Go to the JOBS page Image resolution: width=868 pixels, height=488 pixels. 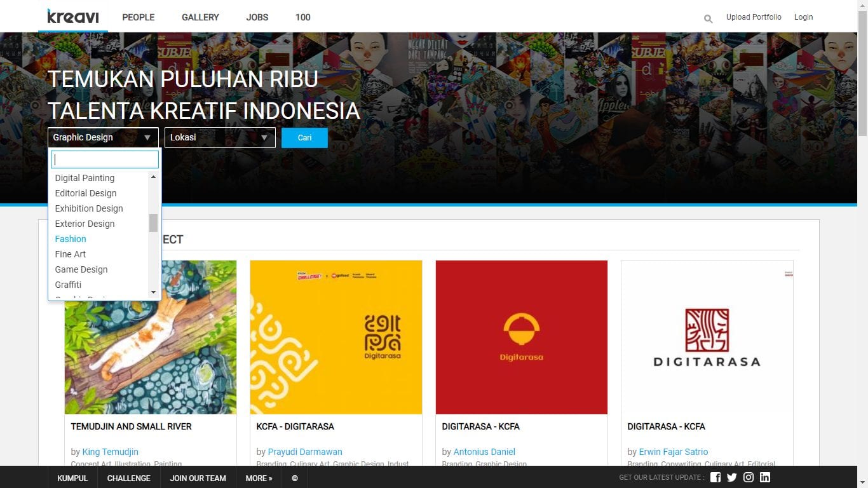coord(257,17)
